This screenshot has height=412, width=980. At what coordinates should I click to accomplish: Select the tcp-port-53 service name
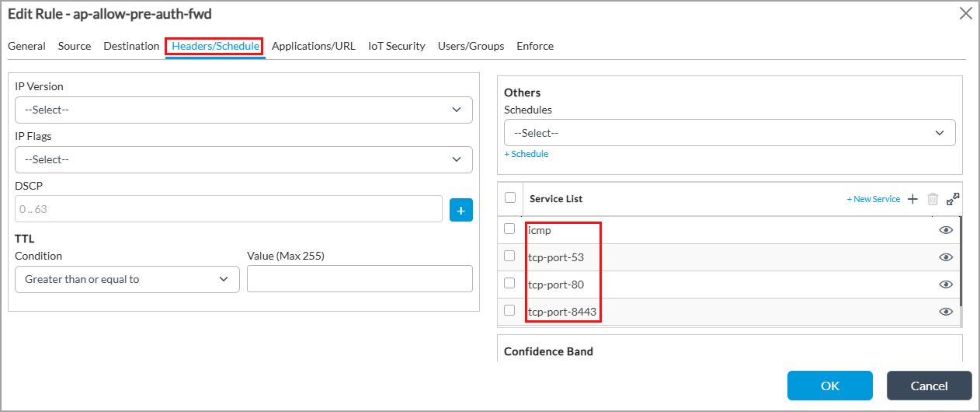(x=555, y=257)
